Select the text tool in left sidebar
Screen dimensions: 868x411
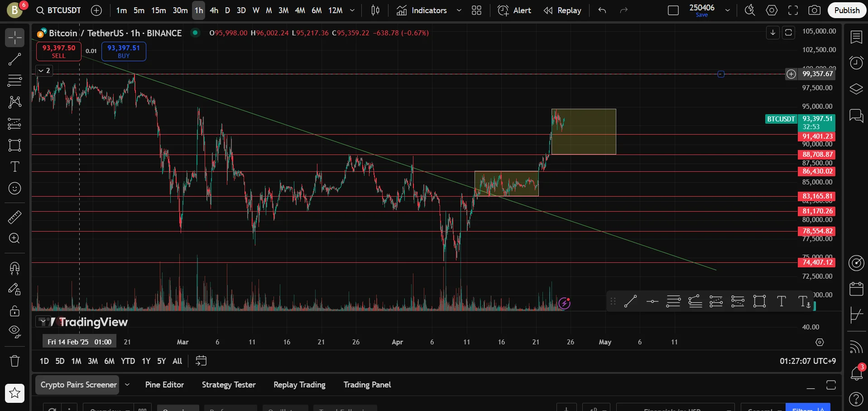coord(14,167)
